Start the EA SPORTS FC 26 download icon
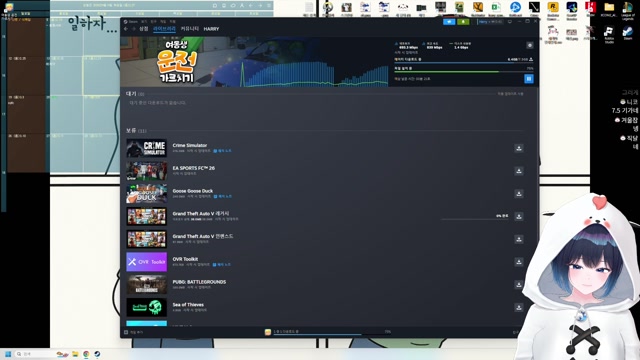The width and height of the screenshot is (640, 360). (519, 171)
